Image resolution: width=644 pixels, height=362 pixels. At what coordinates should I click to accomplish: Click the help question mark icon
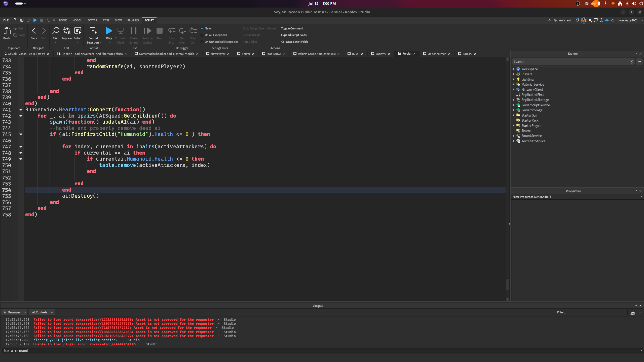pos(601,20)
